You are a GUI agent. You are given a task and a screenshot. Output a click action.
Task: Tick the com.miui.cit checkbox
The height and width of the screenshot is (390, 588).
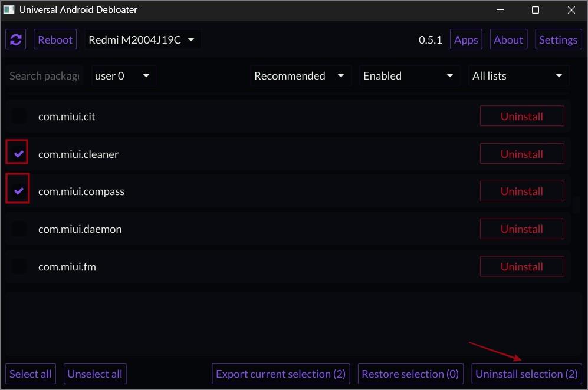[18, 117]
